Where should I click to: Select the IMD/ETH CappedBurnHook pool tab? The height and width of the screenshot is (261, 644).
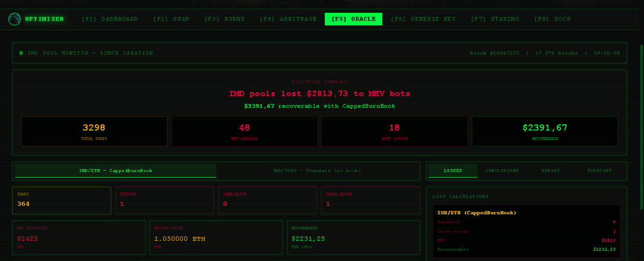point(116,170)
